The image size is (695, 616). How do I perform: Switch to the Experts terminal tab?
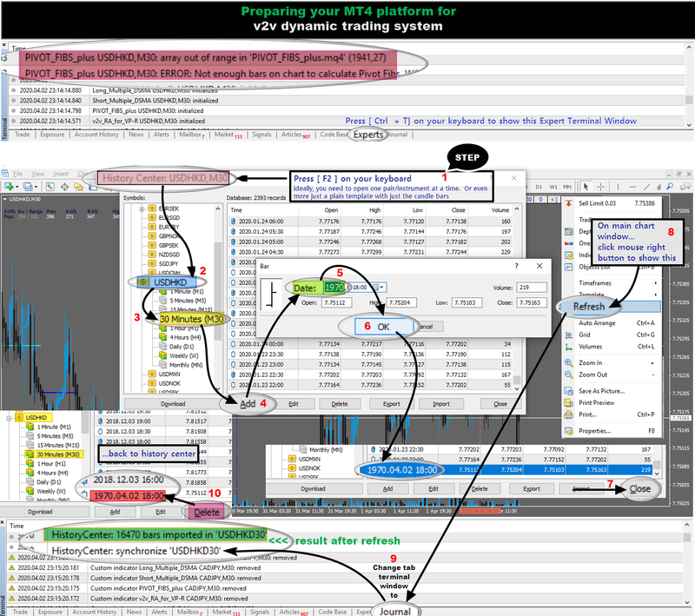368,135
